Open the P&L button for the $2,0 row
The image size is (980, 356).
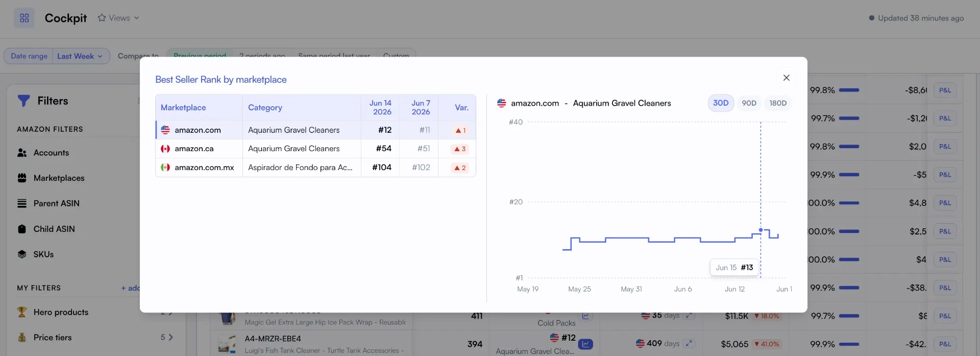(945, 147)
